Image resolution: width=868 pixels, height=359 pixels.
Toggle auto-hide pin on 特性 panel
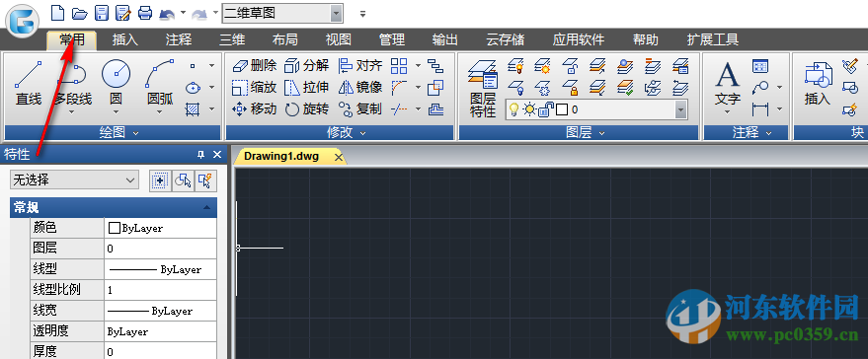[200, 154]
